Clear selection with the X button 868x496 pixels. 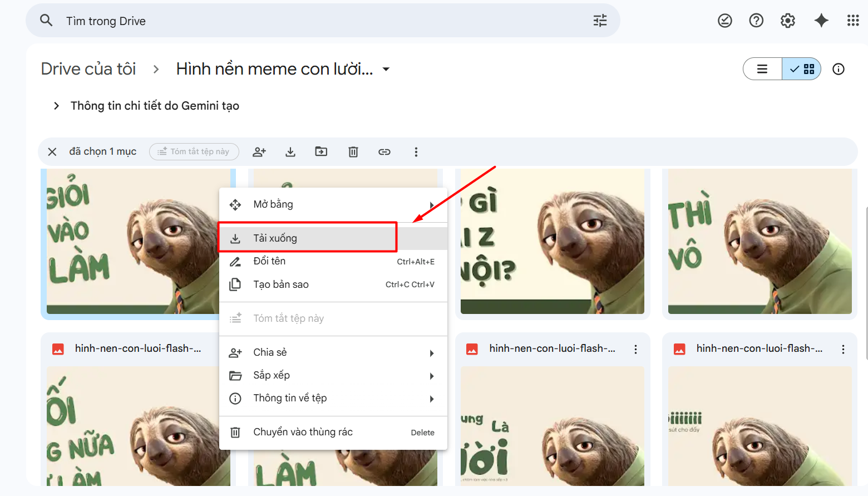point(52,152)
